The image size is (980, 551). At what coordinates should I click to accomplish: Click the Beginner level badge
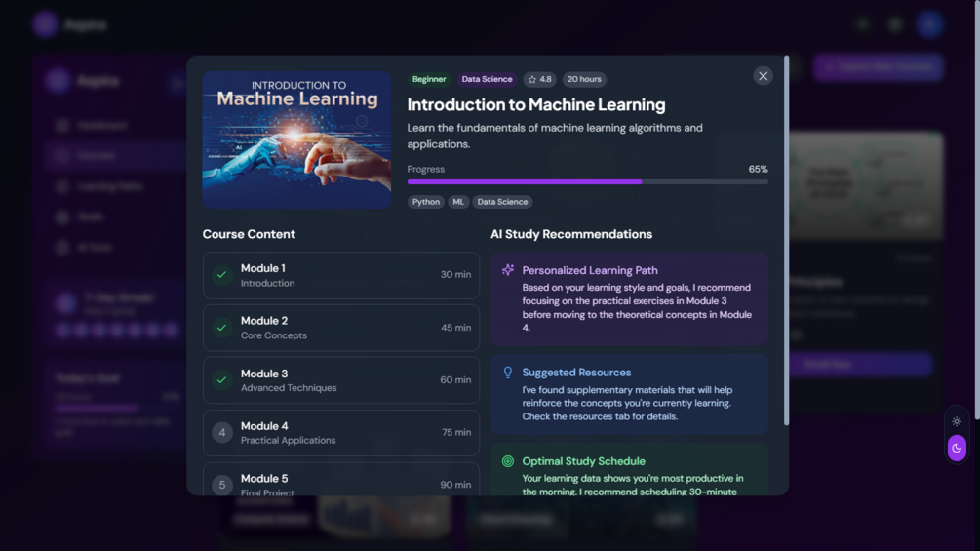click(x=429, y=79)
